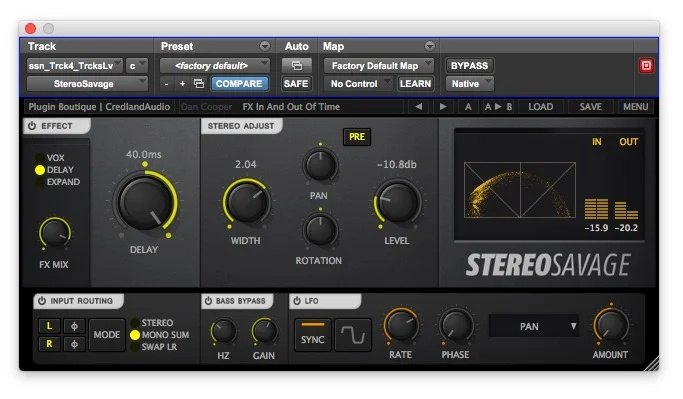Click the LFO AMOUNT knob
Image resolution: width=683 pixels, height=399 pixels.
(611, 326)
